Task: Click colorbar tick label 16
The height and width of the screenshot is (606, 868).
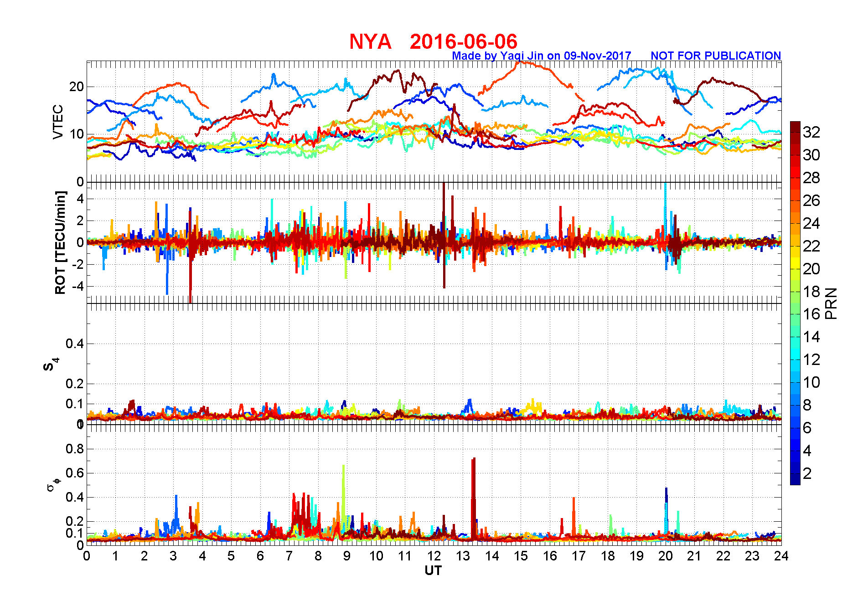Action: point(811,314)
